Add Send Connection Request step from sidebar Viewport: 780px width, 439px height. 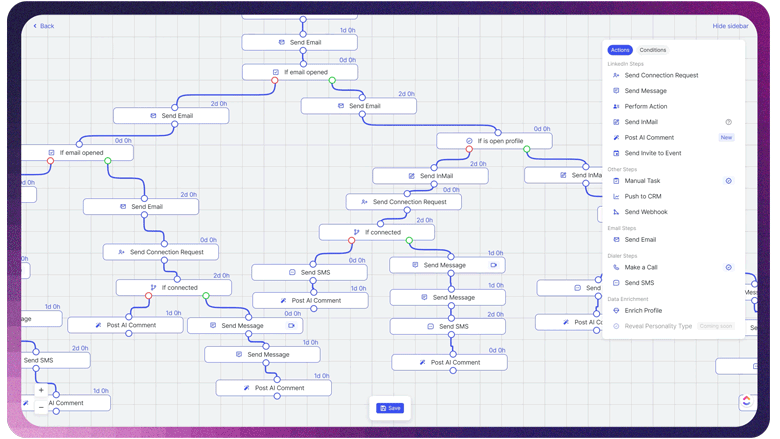(x=656, y=76)
